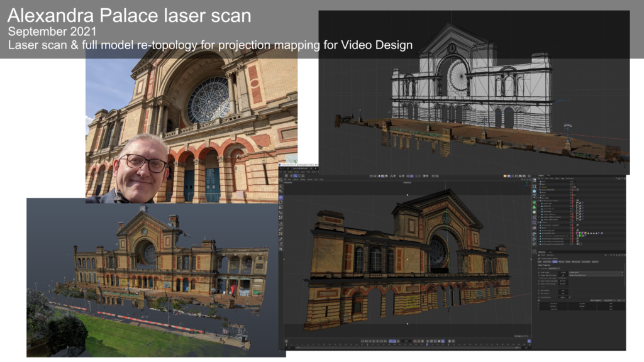Screen dimensions: 644x362
Task: Activate Points mode icon with red dot
Action: 291,176
